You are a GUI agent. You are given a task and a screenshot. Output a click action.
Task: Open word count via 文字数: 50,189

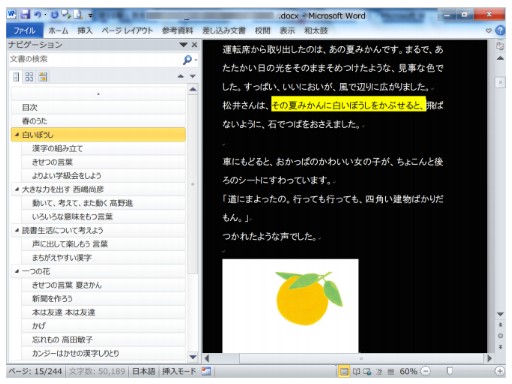pos(97,371)
